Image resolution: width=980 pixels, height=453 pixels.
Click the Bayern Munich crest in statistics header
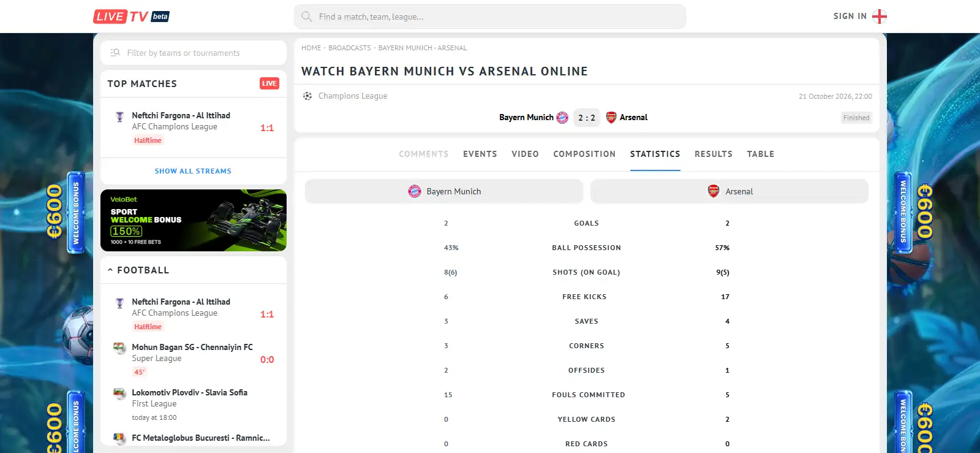(415, 191)
